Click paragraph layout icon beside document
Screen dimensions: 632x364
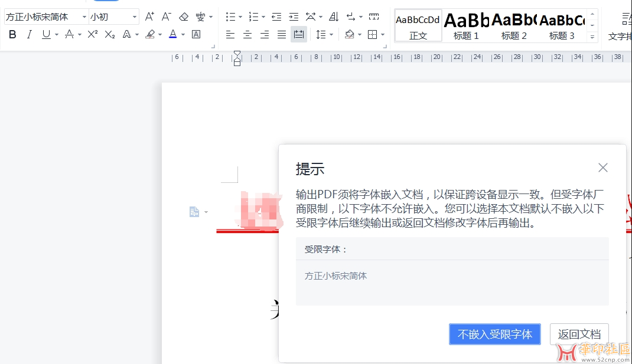pyautogui.click(x=194, y=212)
